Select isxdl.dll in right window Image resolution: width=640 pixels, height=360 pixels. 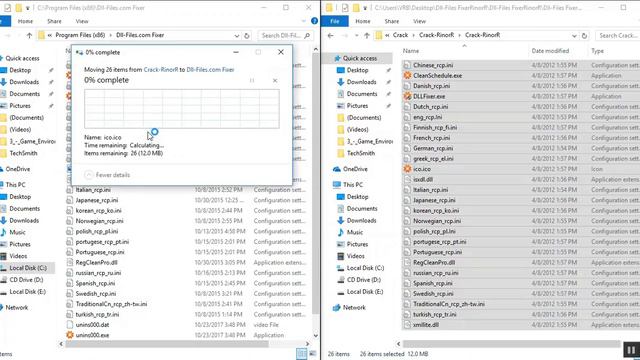click(x=423, y=180)
